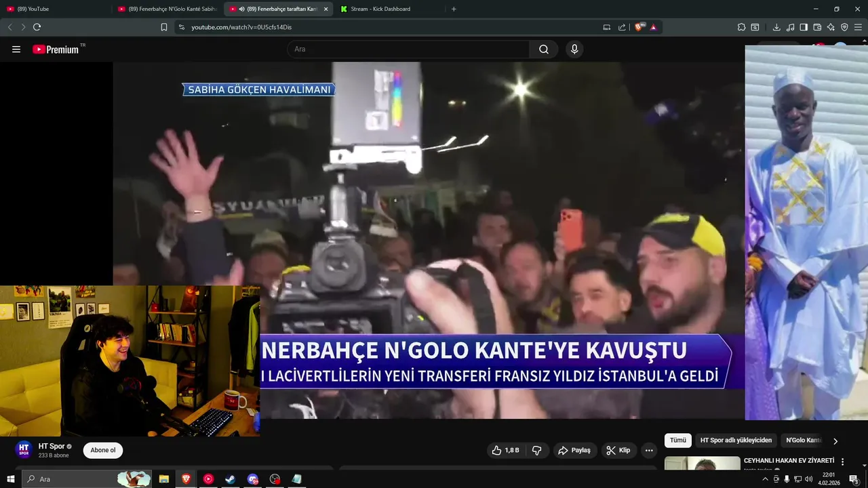Open the Brave Shields lion icon
The width and height of the screenshot is (868, 488).
pyautogui.click(x=639, y=27)
